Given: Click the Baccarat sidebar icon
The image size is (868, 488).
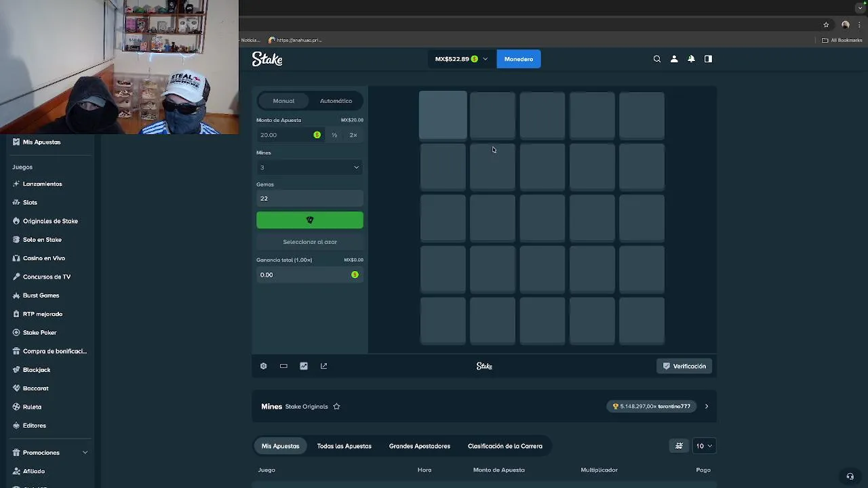Looking at the screenshot, I should (x=16, y=388).
